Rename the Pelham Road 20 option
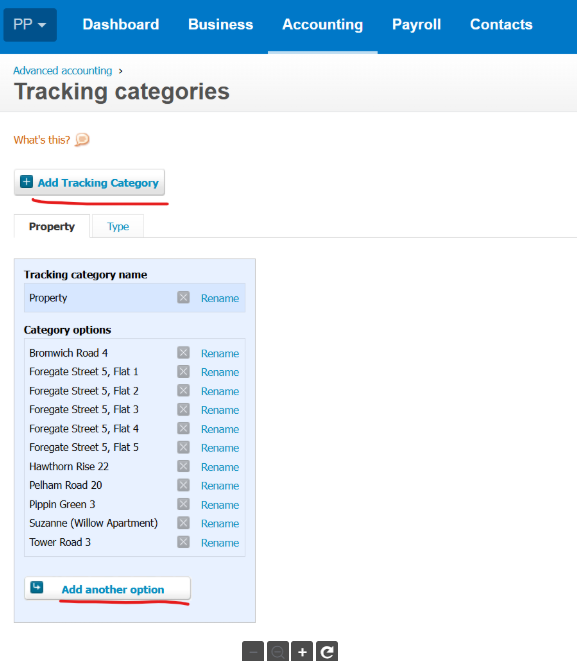Image resolution: width=577 pixels, height=661 pixels. click(220, 486)
